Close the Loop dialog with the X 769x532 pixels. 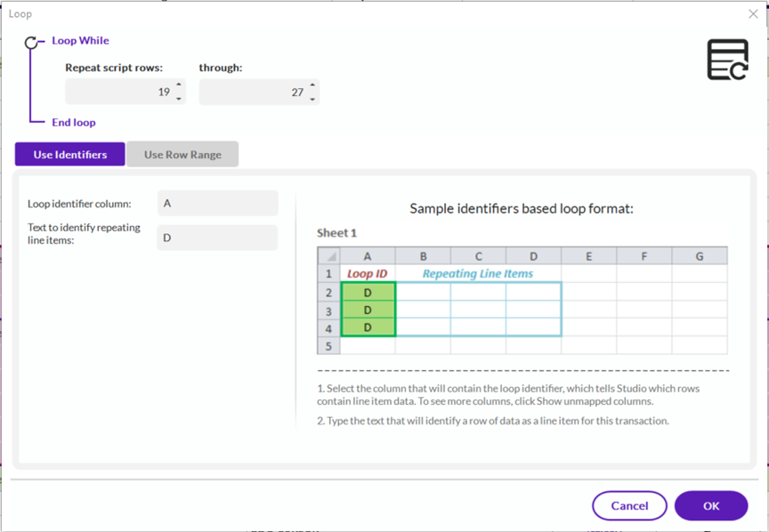pos(753,13)
